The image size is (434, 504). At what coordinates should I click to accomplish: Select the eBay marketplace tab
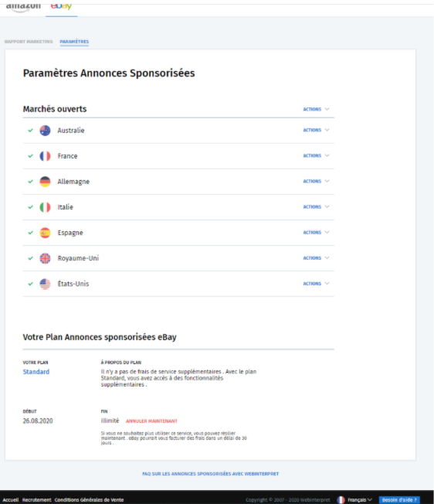61,6
